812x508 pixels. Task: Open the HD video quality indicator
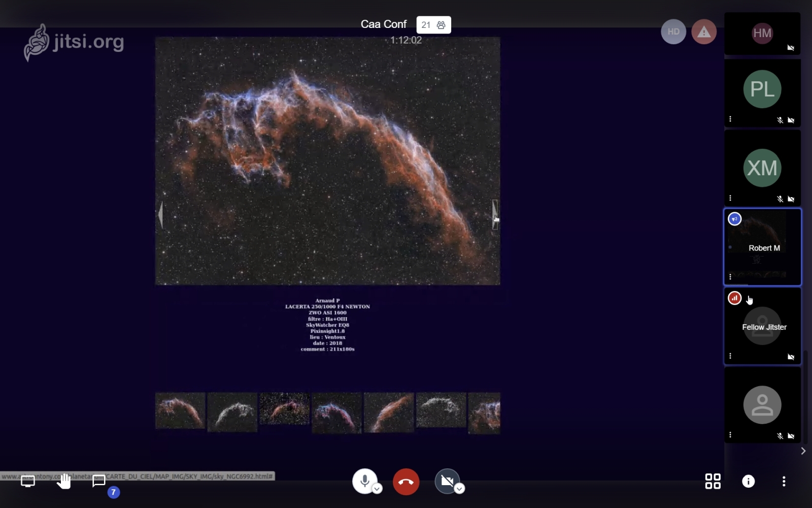pos(673,31)
